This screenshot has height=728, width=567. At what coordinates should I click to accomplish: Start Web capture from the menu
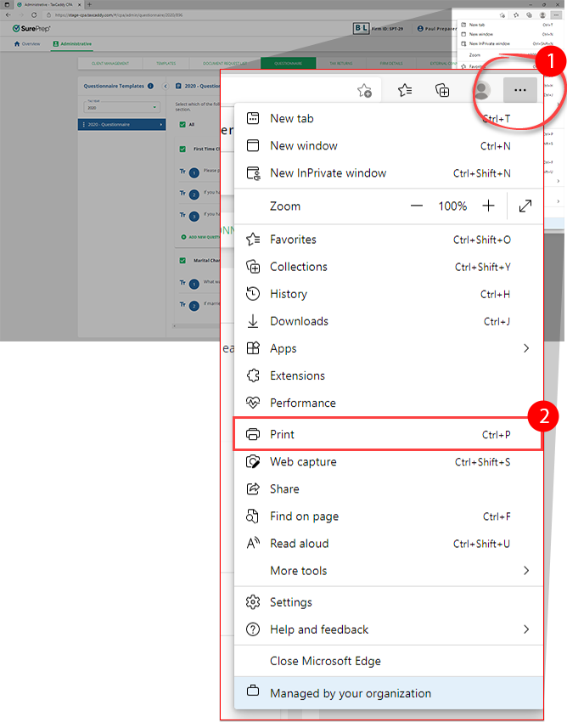click(x=389, y=462)
